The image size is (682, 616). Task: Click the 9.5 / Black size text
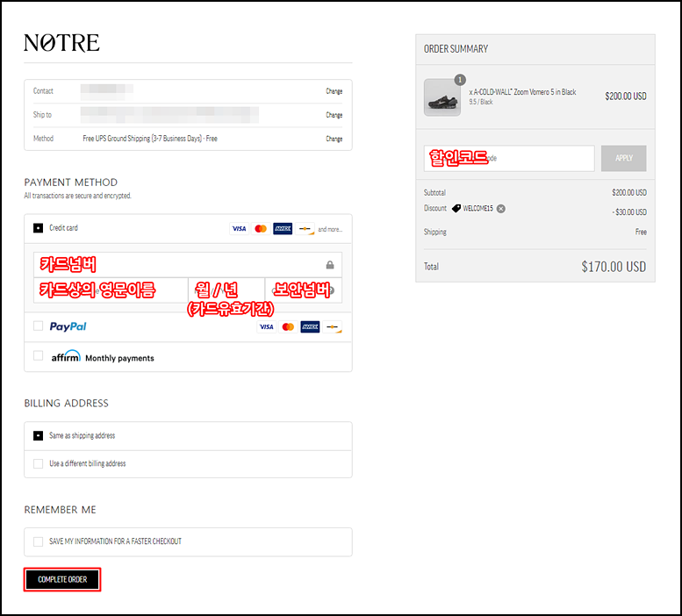[x=481, y=102]
